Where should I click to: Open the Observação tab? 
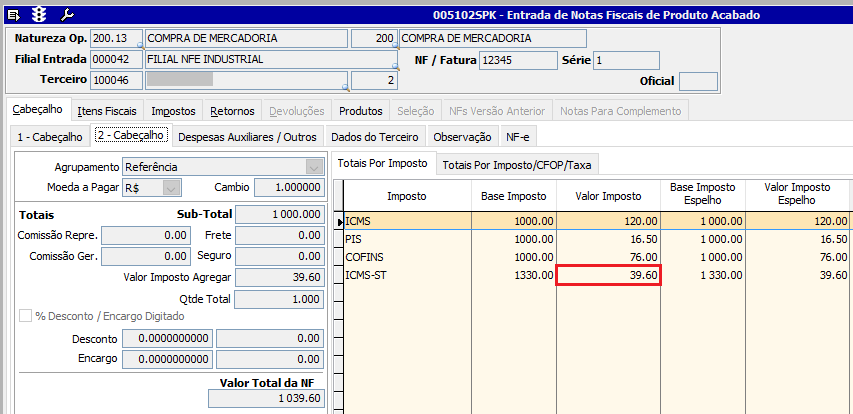tap(462, 137)
